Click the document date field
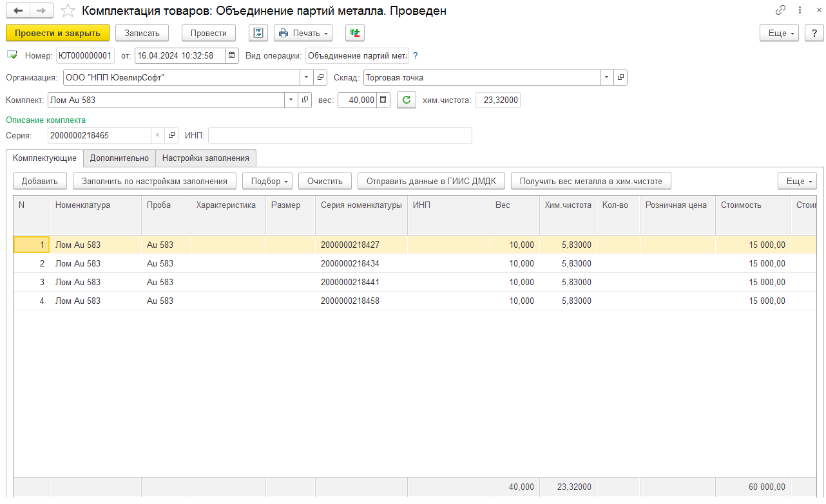 [180, 55]
